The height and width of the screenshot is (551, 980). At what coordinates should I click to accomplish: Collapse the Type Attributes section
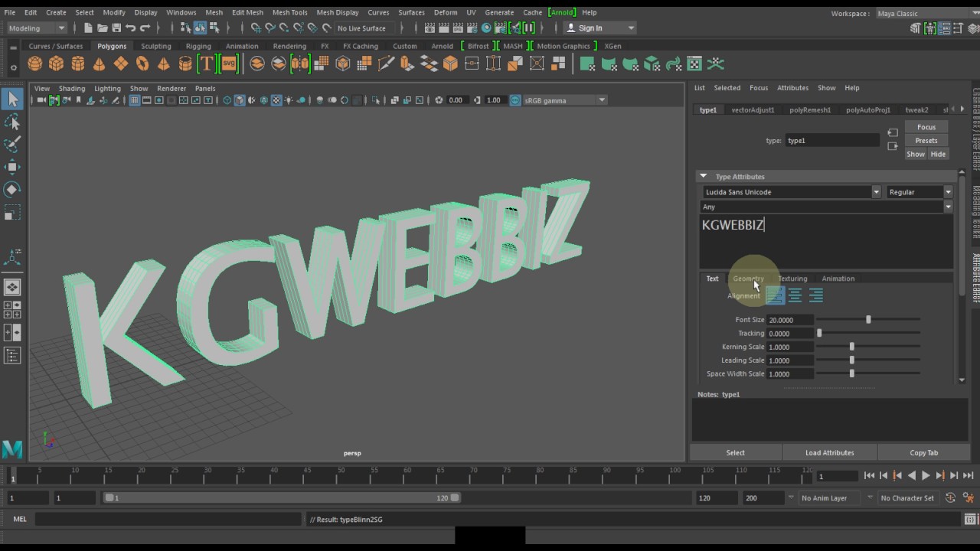point(703,177)
